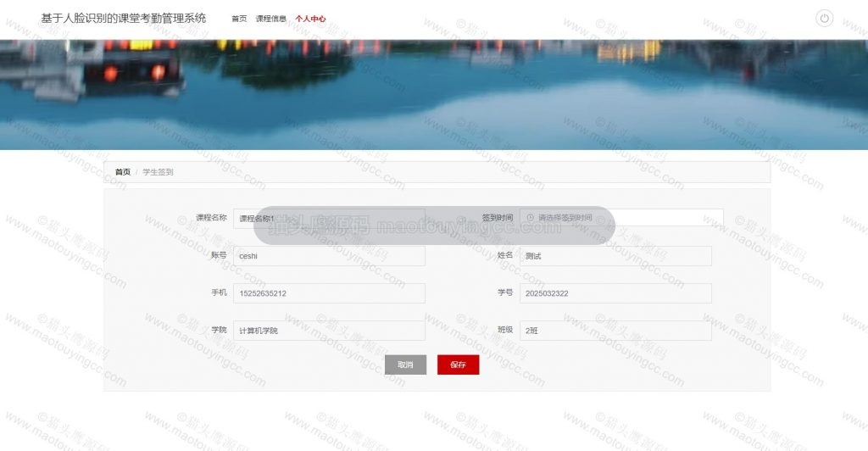Click the 姓名 label
Image resolution: width=868 pixels, height=451 pixels.
tap(505, 255)
